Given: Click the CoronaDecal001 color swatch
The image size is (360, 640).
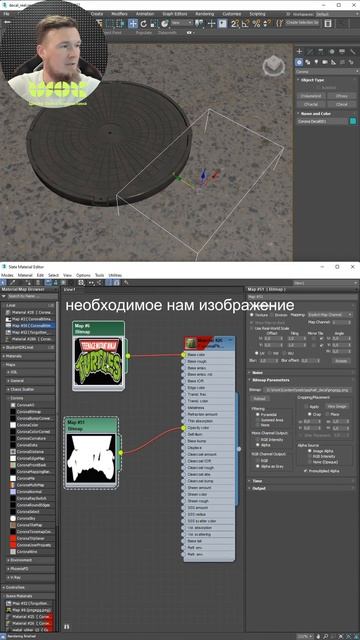Looking at the screenshot, I should (353, 122).
